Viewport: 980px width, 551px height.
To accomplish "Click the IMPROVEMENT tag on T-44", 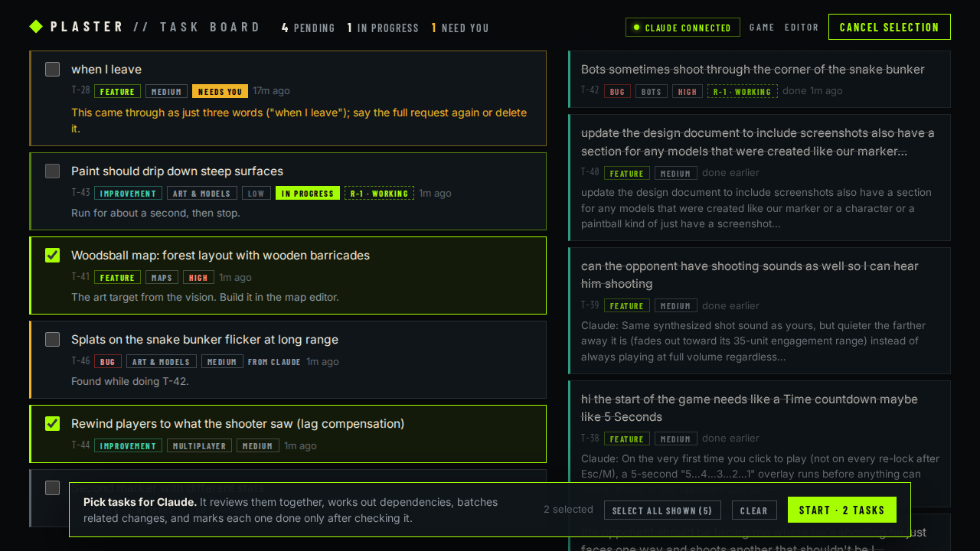I will coord(128,446).
